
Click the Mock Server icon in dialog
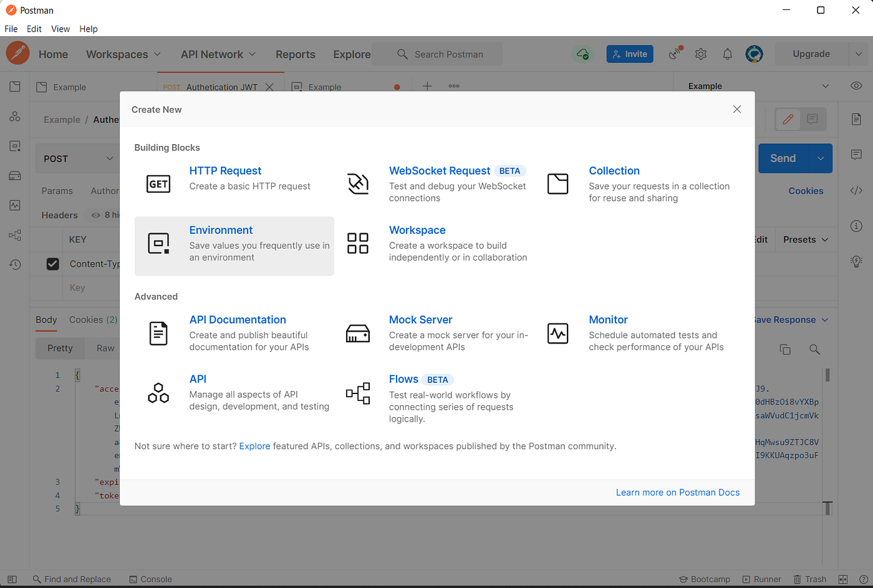[358, 334]
